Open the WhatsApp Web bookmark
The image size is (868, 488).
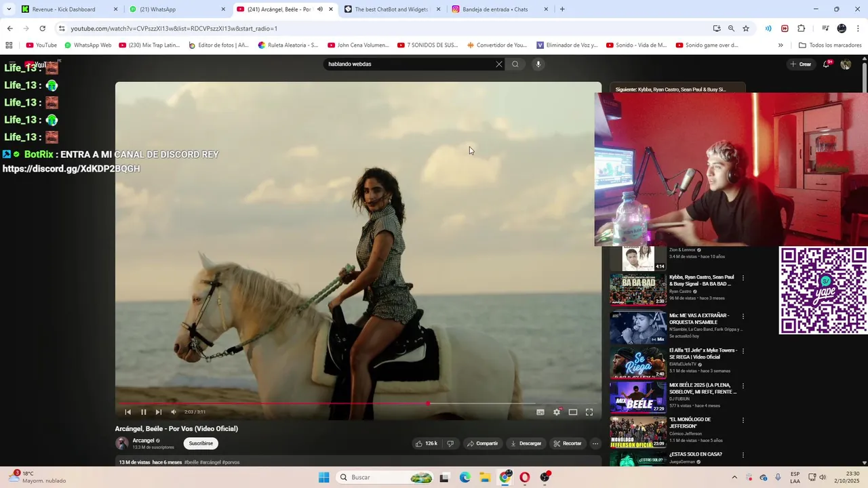click(x=88, y=45)
